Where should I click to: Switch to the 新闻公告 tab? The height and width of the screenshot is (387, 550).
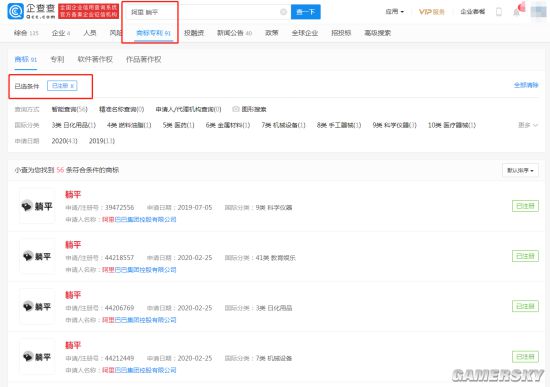coord(234,33)
